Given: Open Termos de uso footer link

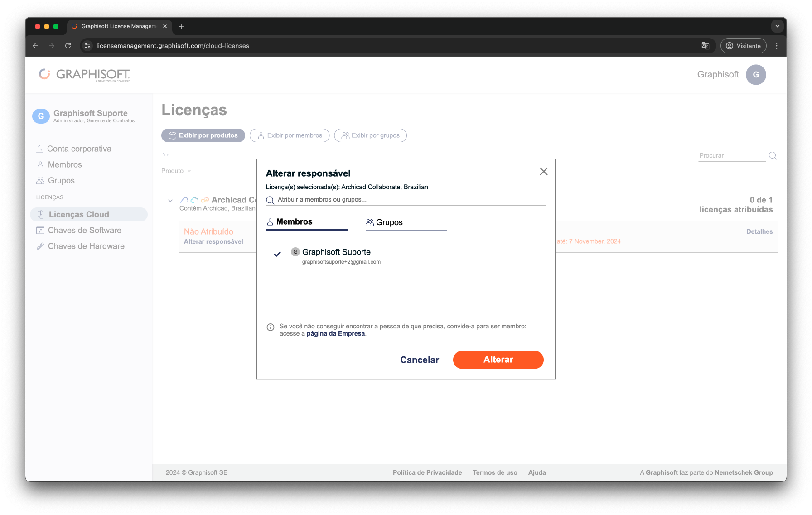Looking at the screenshot, I should 495,473.
